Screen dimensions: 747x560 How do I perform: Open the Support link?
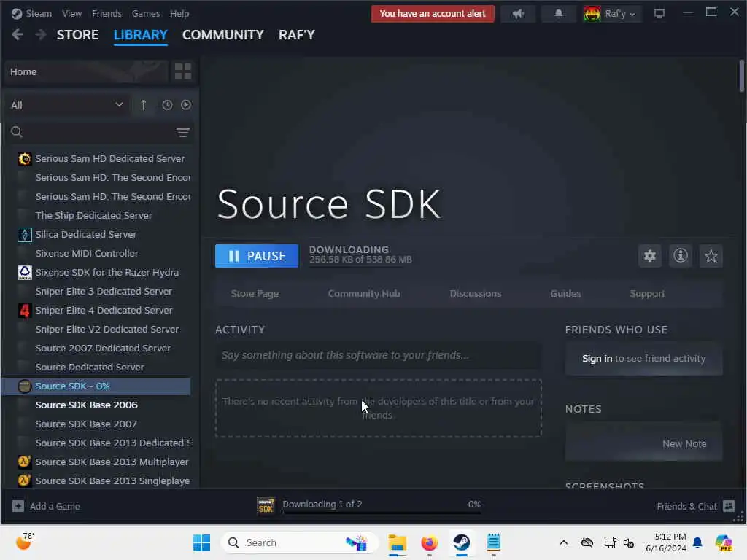647,293
